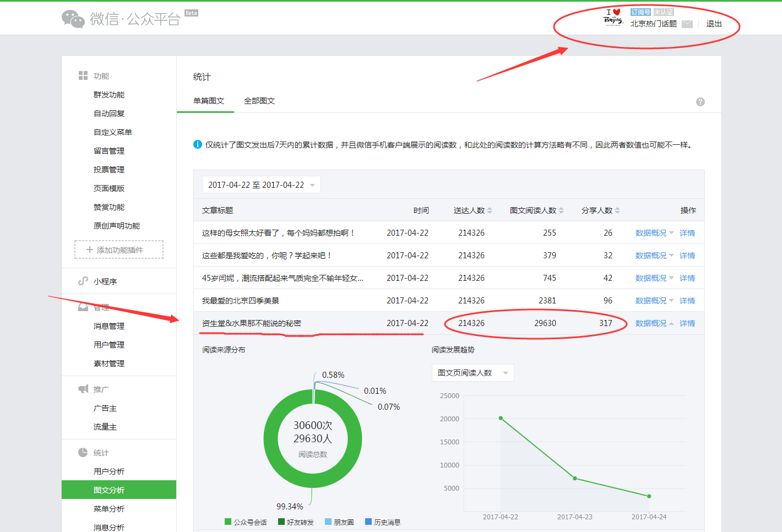
Task: Select the highlighted 图文分析 item
Action: (119, 490)
